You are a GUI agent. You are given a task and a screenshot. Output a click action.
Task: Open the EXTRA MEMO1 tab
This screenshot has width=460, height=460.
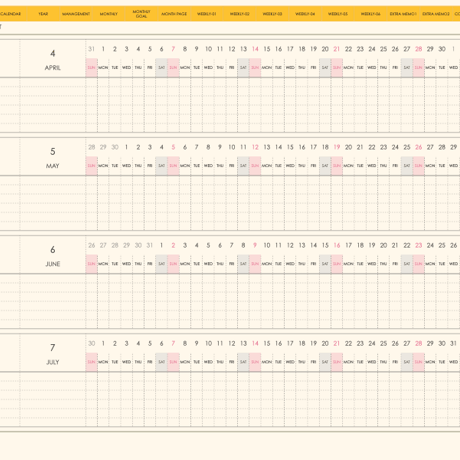pyautogui.click(x=403, y=14)
